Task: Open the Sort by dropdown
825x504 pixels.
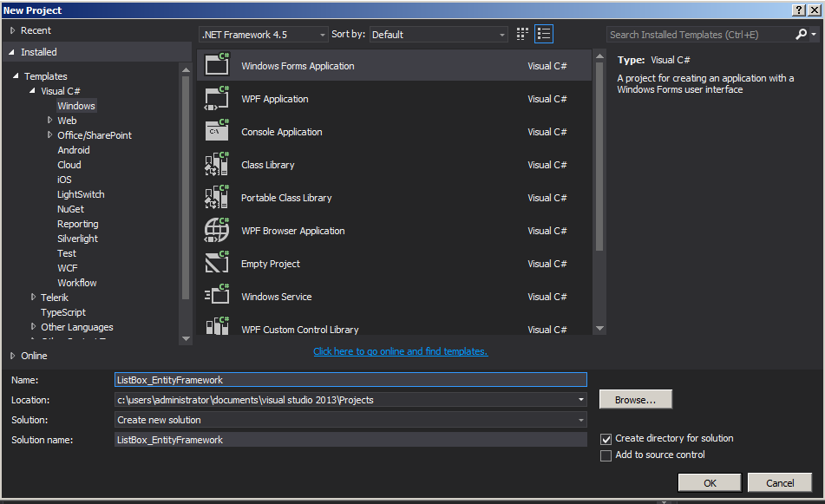Action: [x=438, y=35]
